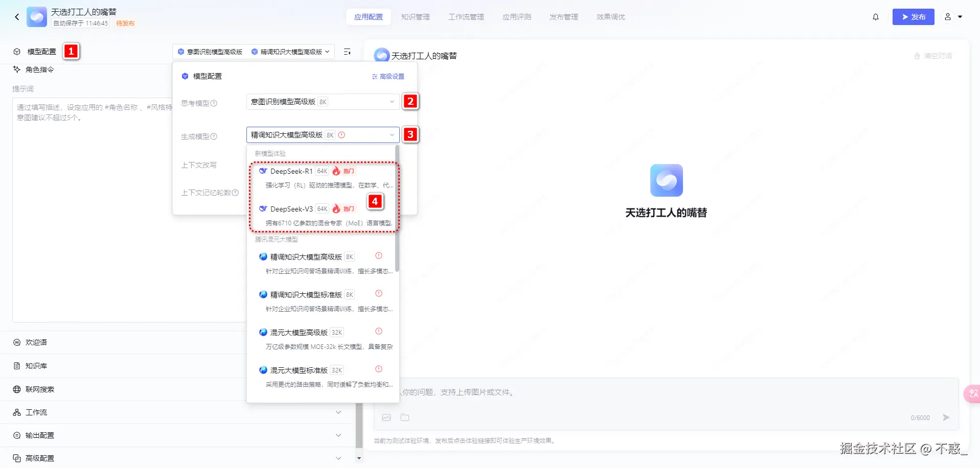Click the 上下文改写 label
Viewport: 980px width, 468px height.
point(199,165)
